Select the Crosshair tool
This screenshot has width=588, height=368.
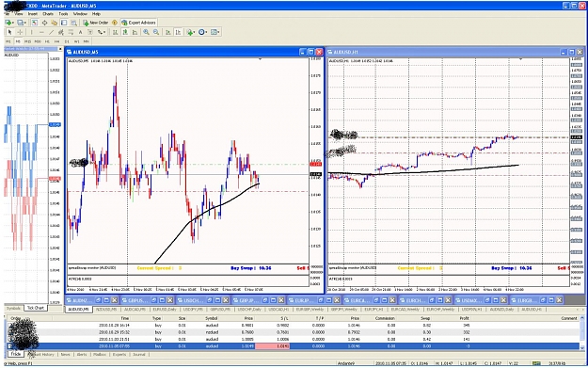click(x=20, y=32)
